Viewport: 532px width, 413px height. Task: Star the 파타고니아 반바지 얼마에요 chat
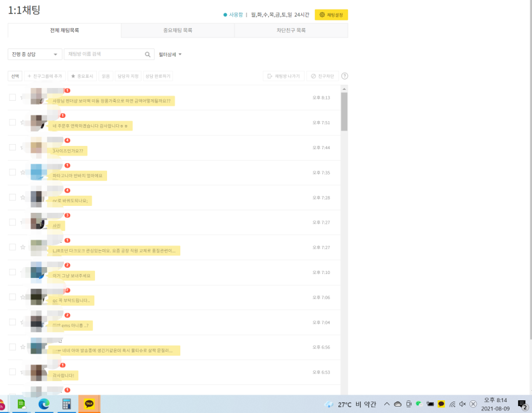tap(23, 172)
